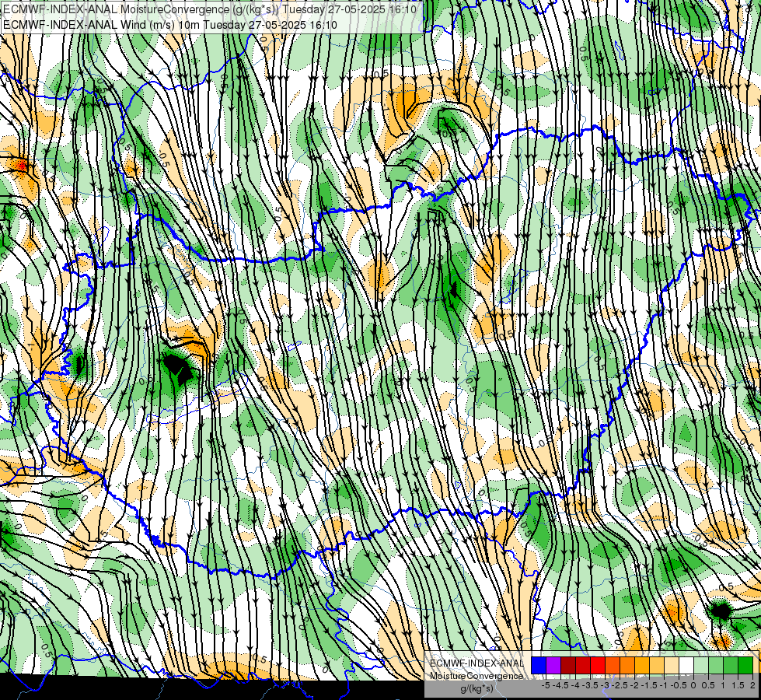Select the darkest green swatch left of 2
The width and height of the screenshot is (761, 700).
pyautogui.click(x=745, y=665)
